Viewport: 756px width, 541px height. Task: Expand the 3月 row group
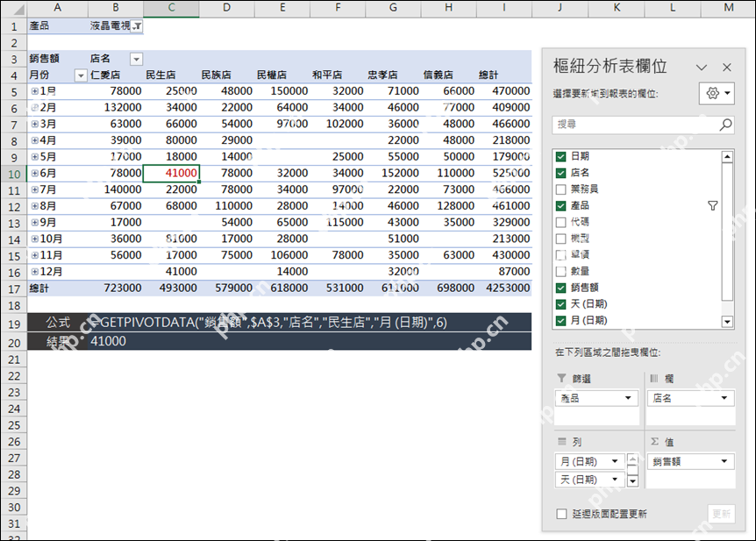(34, 124)
